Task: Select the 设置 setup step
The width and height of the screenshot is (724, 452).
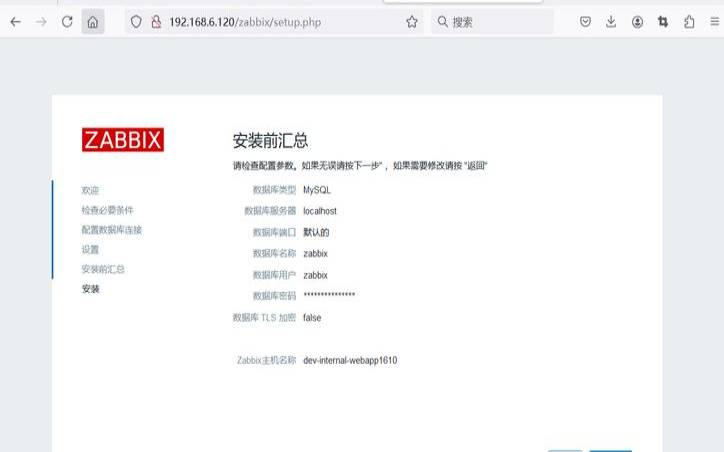Action: 90,249
